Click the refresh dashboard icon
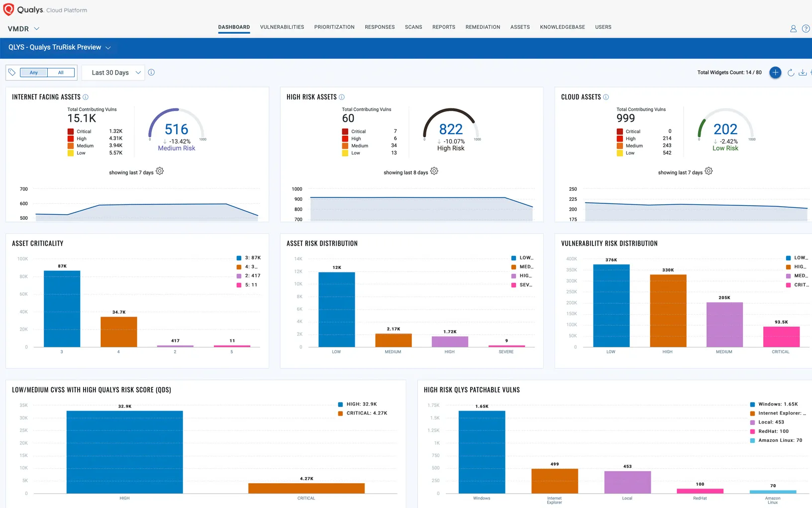The width and height of the screenshot is (812, 508). point(791,73)
